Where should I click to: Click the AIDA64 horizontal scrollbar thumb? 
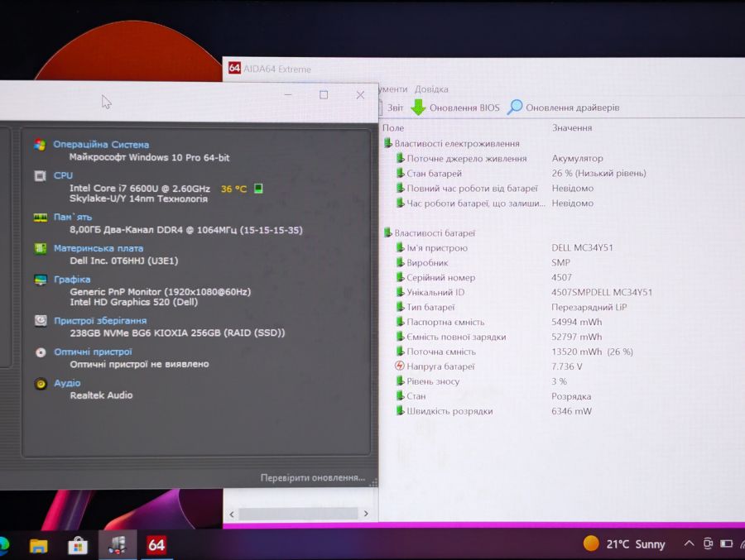tap(298, 514)
